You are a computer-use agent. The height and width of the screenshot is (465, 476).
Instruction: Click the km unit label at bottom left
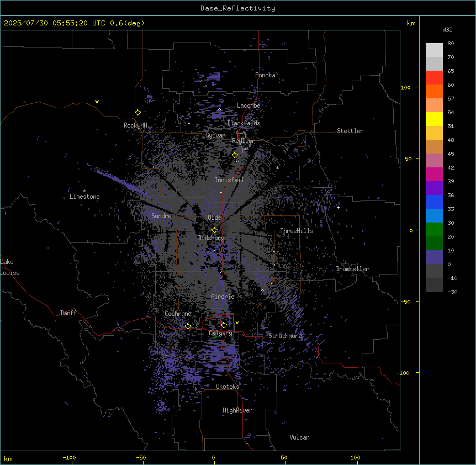pos(8,458)
